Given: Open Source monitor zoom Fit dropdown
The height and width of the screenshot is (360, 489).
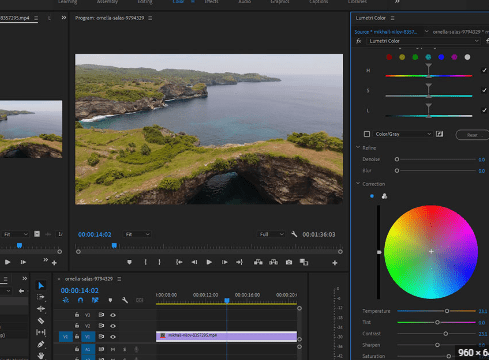Looking at the screenshot, I should click(x=15, y=234).
